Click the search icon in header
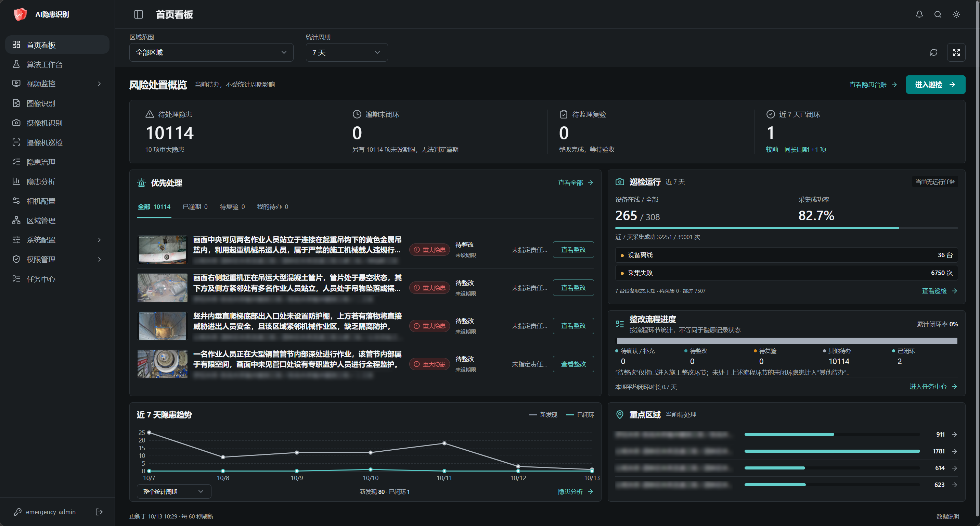980x526 pixels. tap(938, 14)
